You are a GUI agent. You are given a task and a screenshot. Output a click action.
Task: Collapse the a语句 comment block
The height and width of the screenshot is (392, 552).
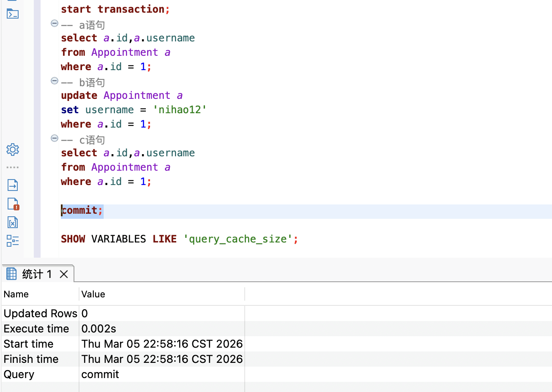pyautogui.click(x=55, y=23)
